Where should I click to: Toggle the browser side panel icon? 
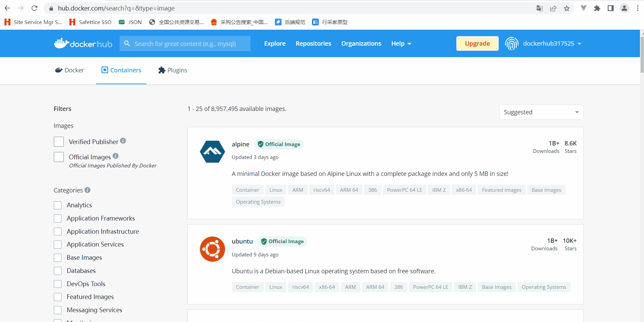coord(611,8)
